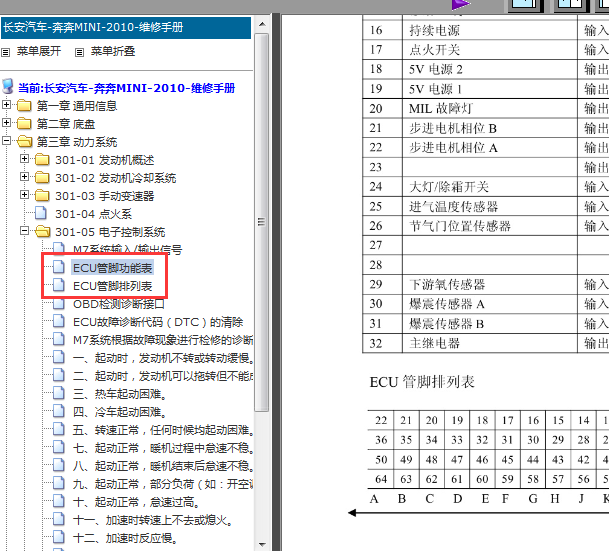Open 二、起动时,发动机可以拖转 page
The width and height of the screenshot is (609, 551).
[163, 376]
